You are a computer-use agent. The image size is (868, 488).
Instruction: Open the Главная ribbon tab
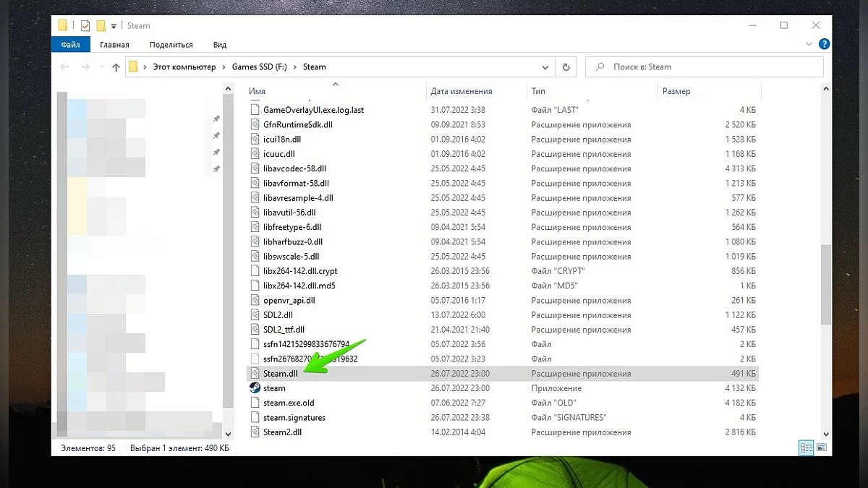point(114,45)
